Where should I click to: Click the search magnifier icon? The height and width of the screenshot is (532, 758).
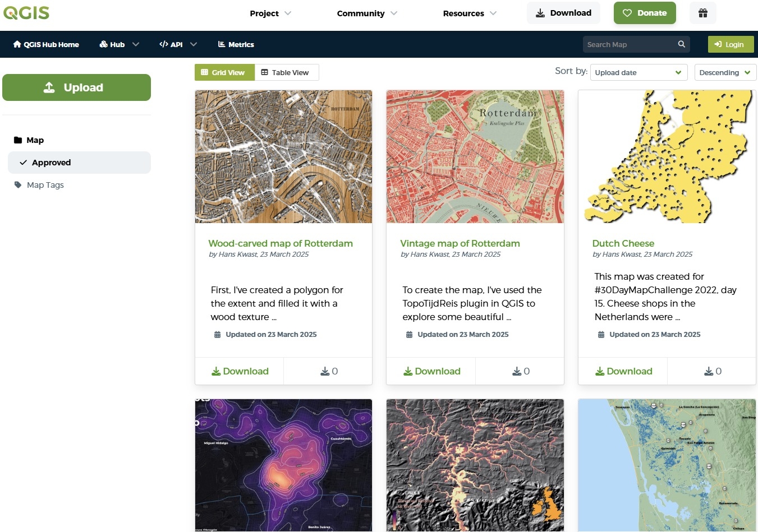(681, 44)
